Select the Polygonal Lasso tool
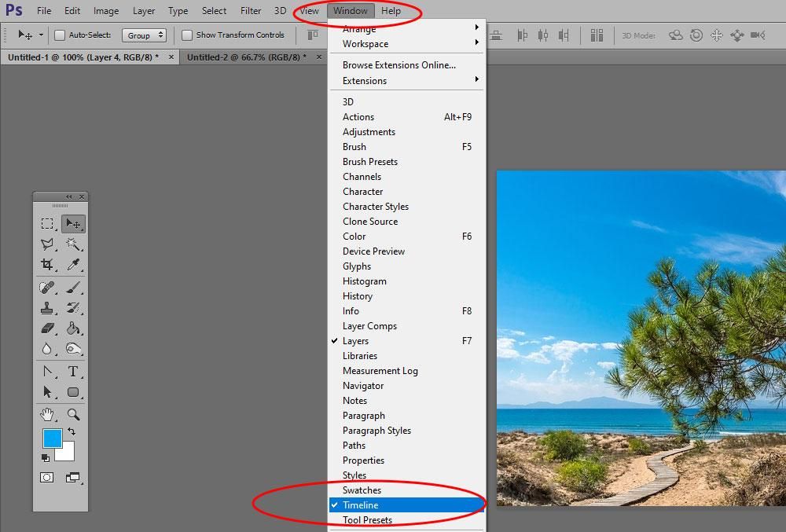Screen dimensions: 786x532 pyautogui.click(x=47, y=244)
